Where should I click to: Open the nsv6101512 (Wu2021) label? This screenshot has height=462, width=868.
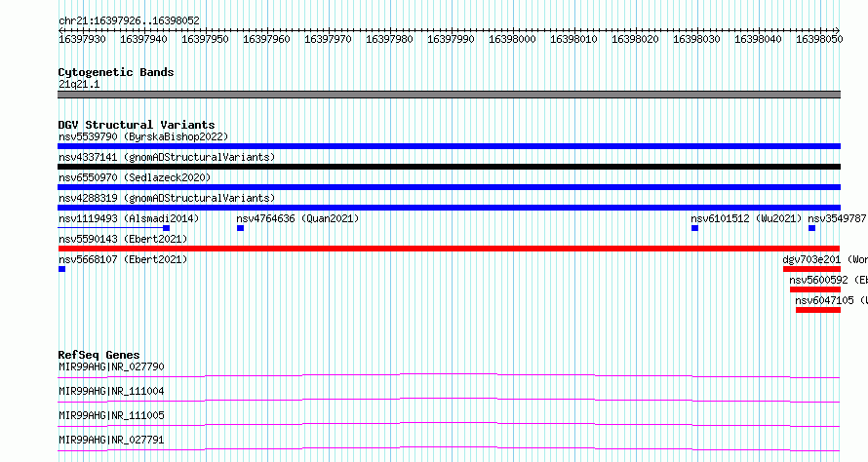pyautogui.click(x=746, y=218)
